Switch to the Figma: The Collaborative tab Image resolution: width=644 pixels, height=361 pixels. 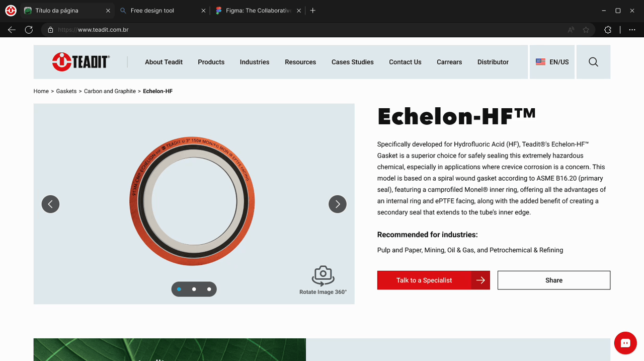258,11
